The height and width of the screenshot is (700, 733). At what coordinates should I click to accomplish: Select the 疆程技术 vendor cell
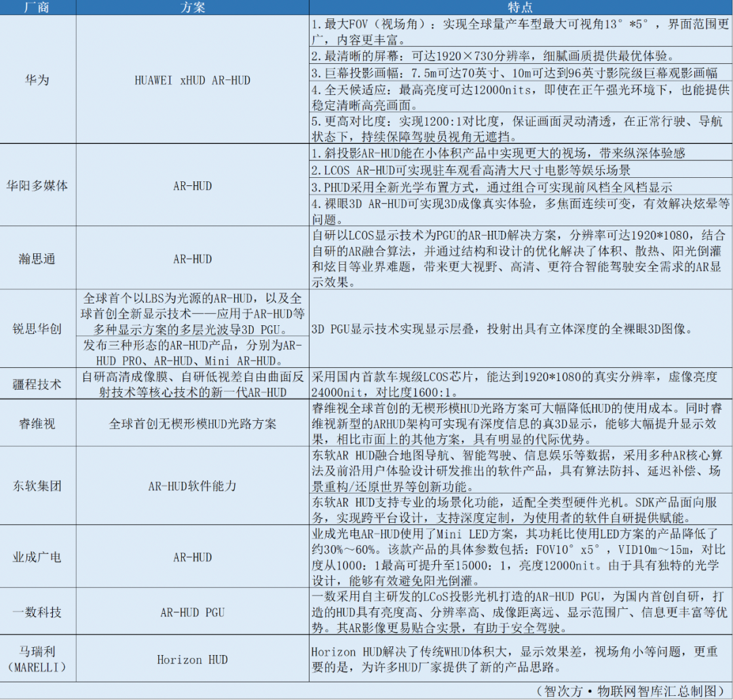click(x=38, y=384)
